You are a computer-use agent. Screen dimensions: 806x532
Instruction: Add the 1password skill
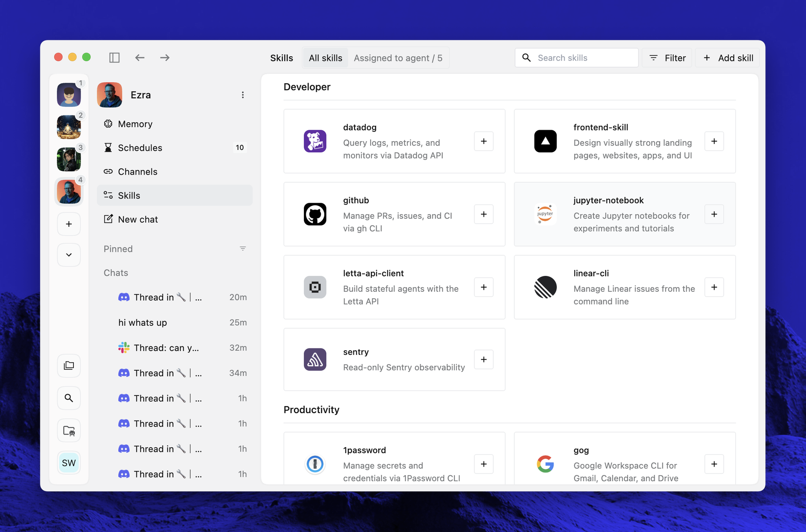pyautogui.click(x=484, y=464)
